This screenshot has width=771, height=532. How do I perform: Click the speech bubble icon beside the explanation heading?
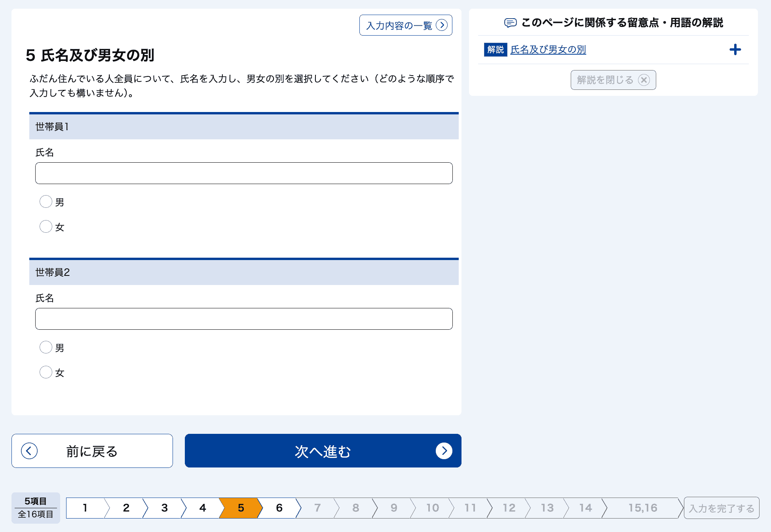pos(511,23)
